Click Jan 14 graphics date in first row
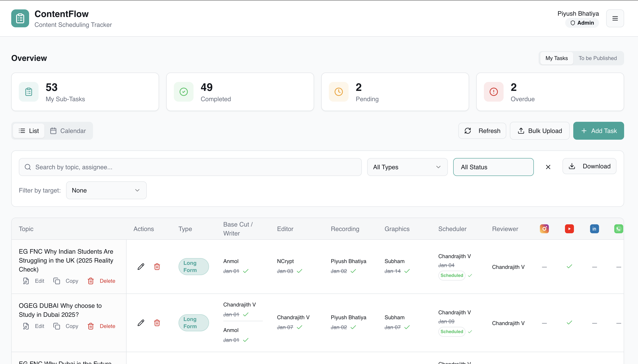The height and width of the screenshot is (364, 638). 392,271
